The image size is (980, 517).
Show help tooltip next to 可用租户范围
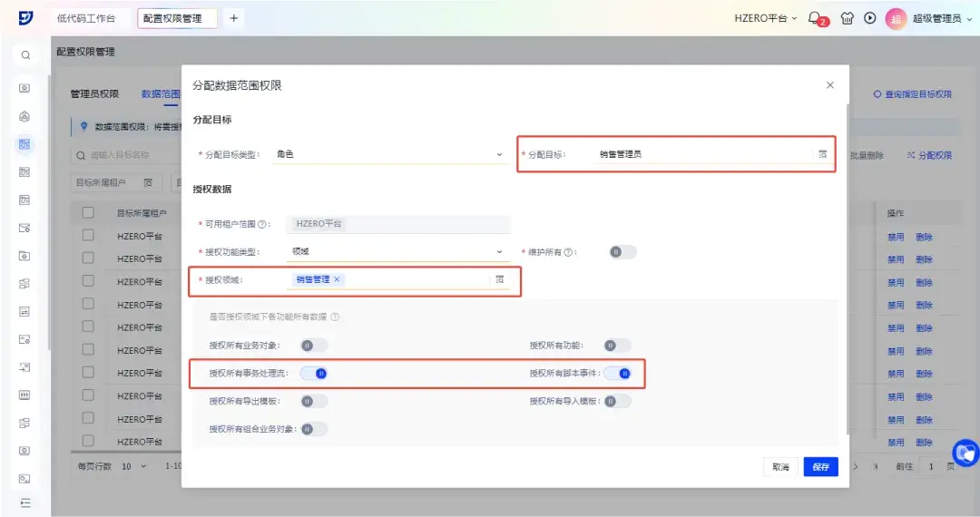point(262,224)
